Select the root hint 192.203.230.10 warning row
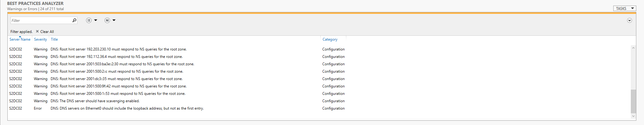The image size is (644, 125). [x=118, y=49]
